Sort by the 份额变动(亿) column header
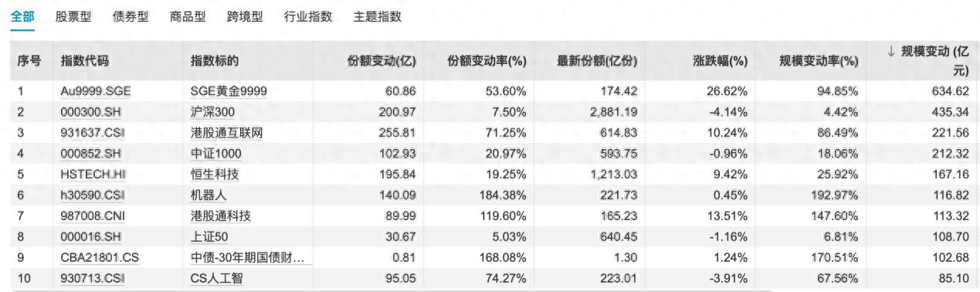The width and height of the screenshot is (980, 292). (385, 61)
